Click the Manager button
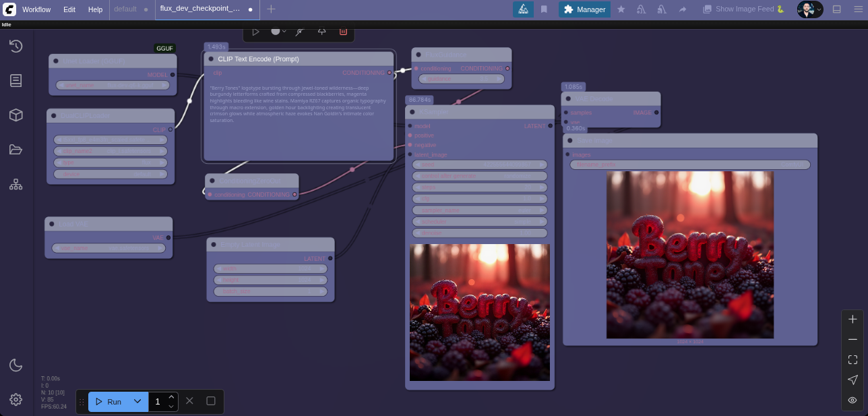 [584, 9]
